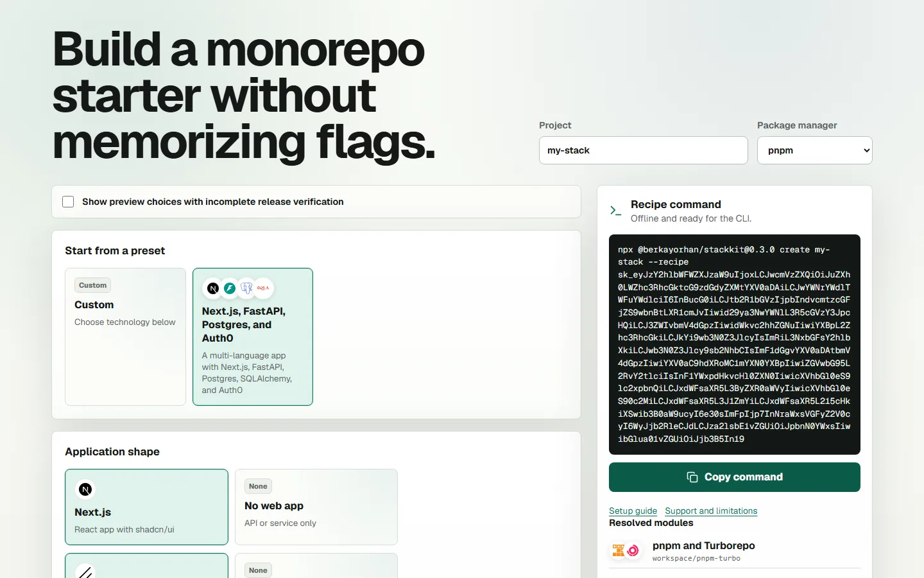
Task: Click the "workspace/pnpm-turbo" module path text
Action: click(x=696, y=559)
